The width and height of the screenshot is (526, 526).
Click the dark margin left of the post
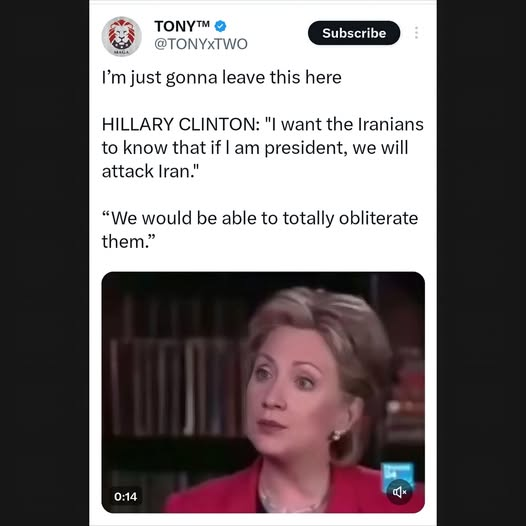pos(44,263)
